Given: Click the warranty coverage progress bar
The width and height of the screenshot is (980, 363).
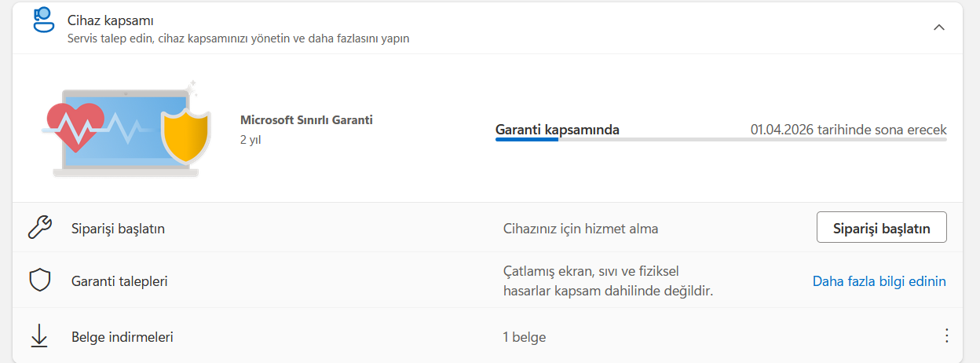Looking at the screenshot, I should (x=720, y=140).
